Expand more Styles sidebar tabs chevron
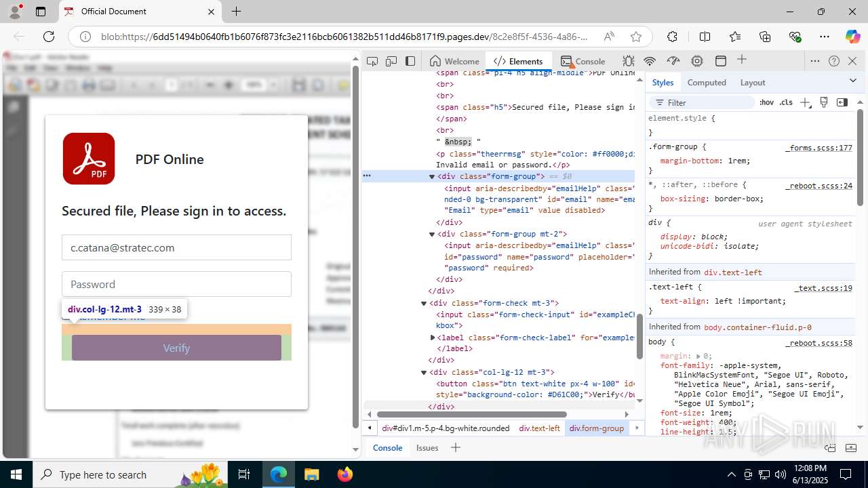This screenshot has height=488, width=868. point(853,81)
